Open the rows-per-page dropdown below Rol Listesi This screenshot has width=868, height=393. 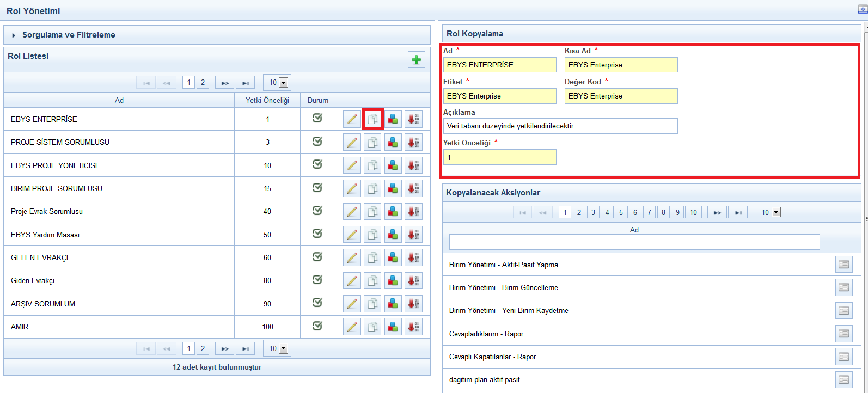click(277, 348)
